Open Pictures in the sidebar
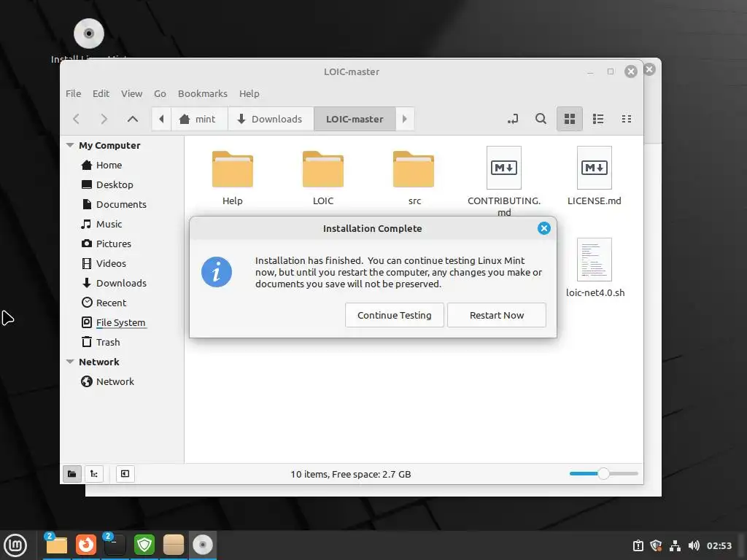The height and width of the screenshot is (560, 747). pos(113,244)
